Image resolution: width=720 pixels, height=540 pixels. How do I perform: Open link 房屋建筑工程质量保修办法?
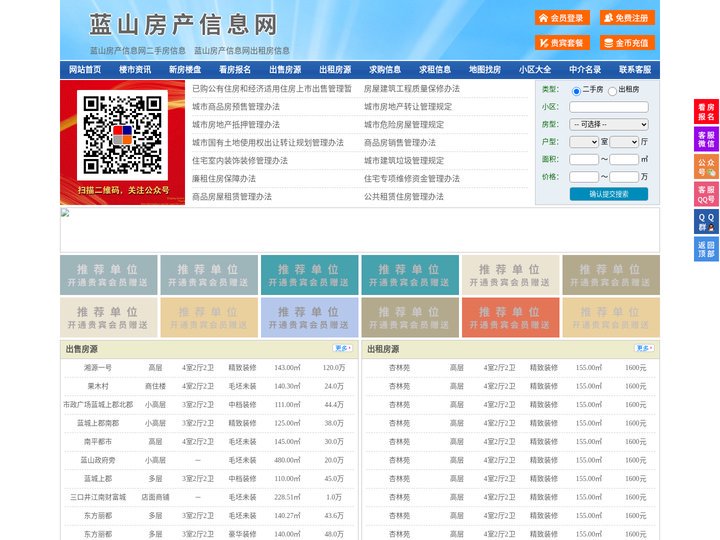(x=411, y=89)
